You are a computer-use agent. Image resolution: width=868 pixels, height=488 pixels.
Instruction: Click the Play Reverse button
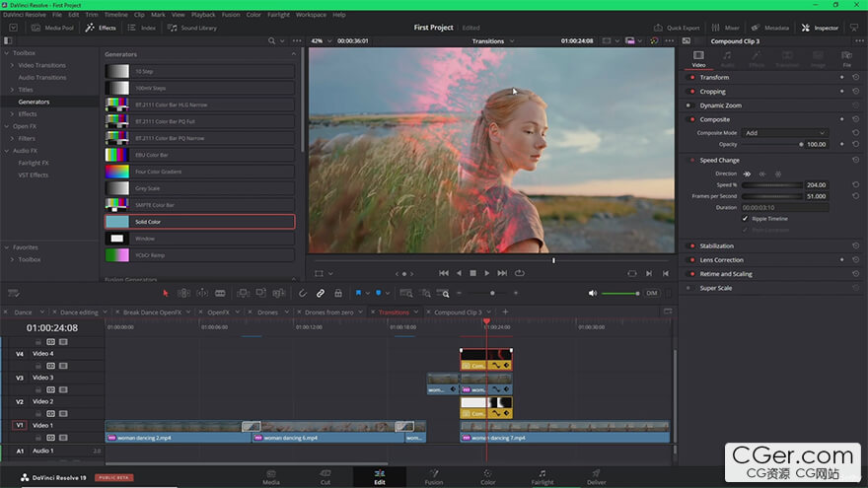459,273
